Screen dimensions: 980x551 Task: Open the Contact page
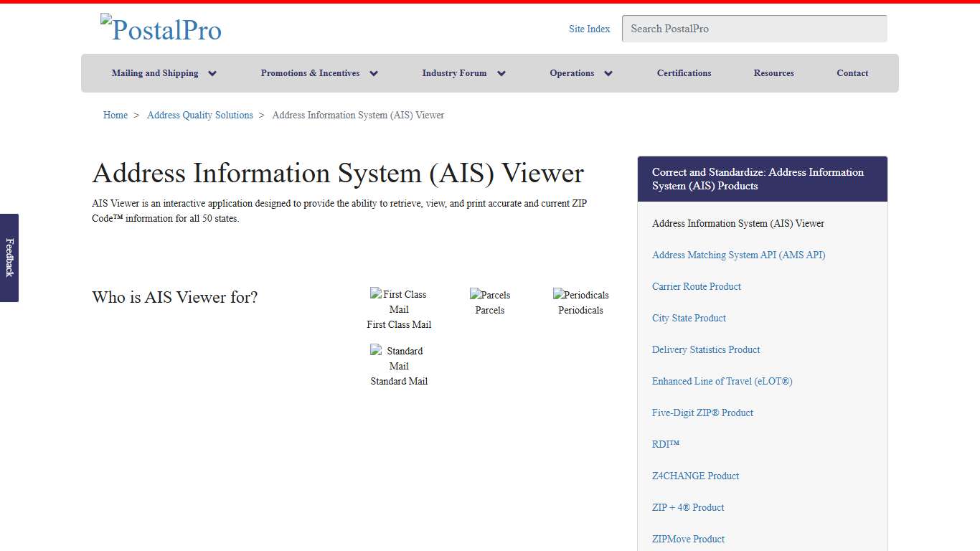(852, 72)
